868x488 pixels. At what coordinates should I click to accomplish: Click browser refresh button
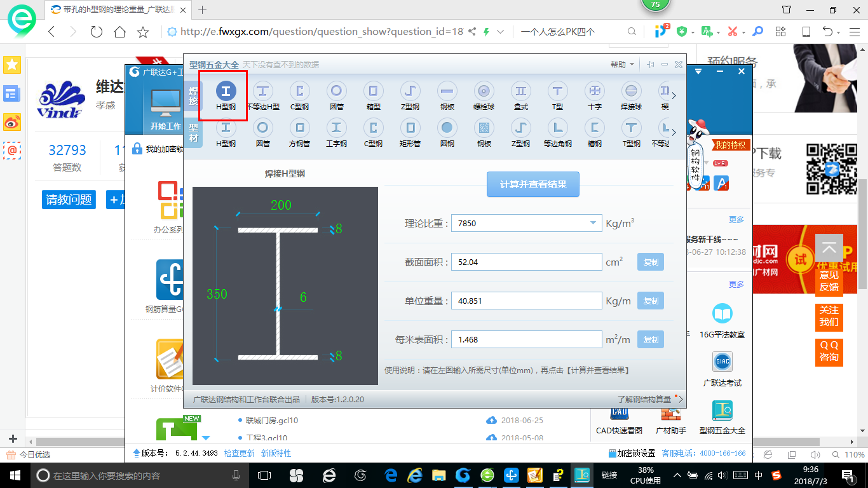[97, 31]
